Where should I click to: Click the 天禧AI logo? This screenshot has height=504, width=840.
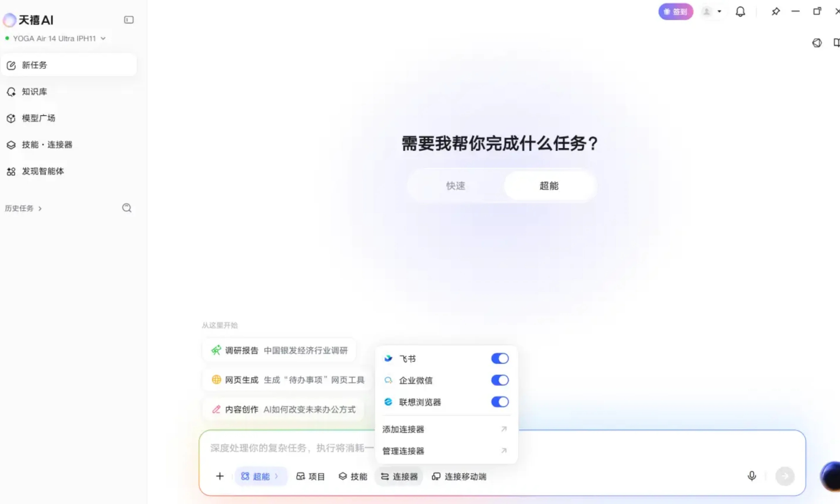pos(29,20)
